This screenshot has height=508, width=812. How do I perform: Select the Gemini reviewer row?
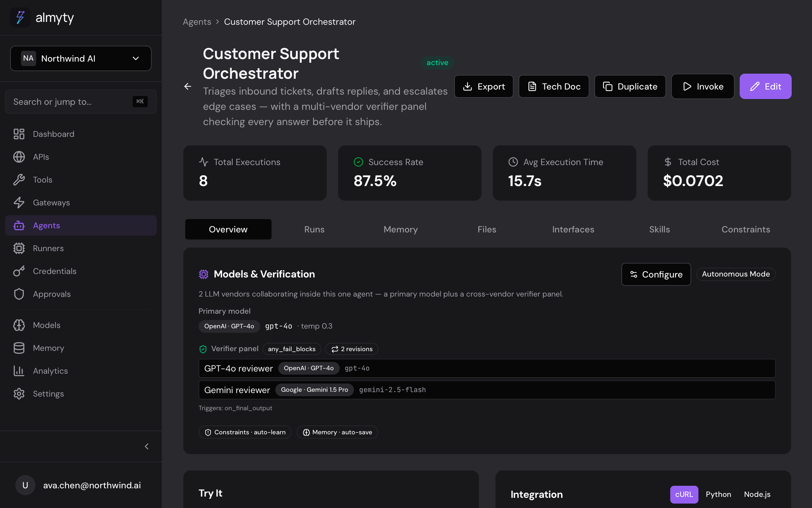click(x=487, y=390)
